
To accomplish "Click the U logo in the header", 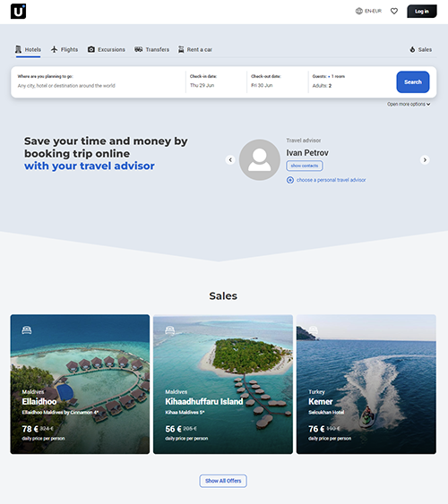I will 18,12.
